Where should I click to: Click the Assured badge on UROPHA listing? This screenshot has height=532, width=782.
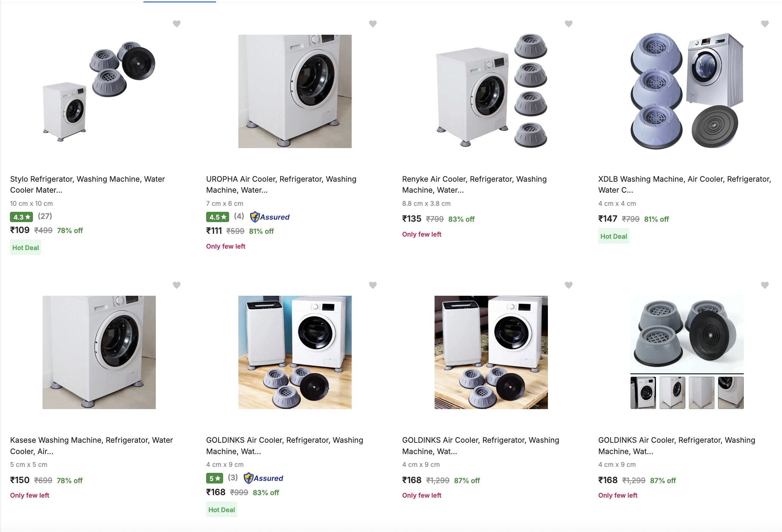[270, 217]
